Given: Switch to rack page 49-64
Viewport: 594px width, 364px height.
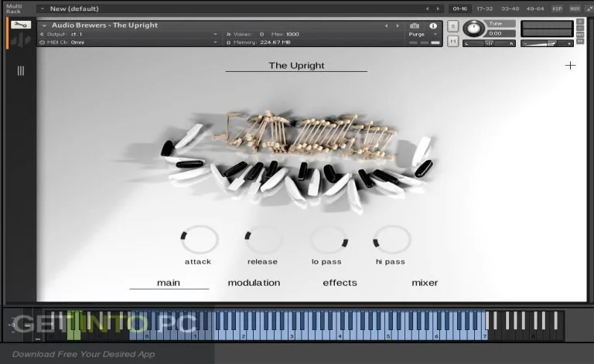Looking at the screenshot, I should [535, 9].
